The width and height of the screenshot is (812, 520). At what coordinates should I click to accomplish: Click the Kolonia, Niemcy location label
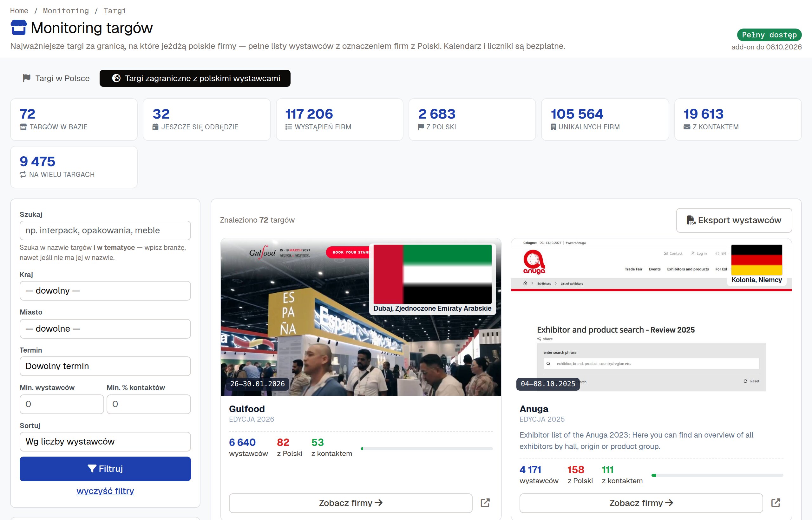(x=756, y=280)
